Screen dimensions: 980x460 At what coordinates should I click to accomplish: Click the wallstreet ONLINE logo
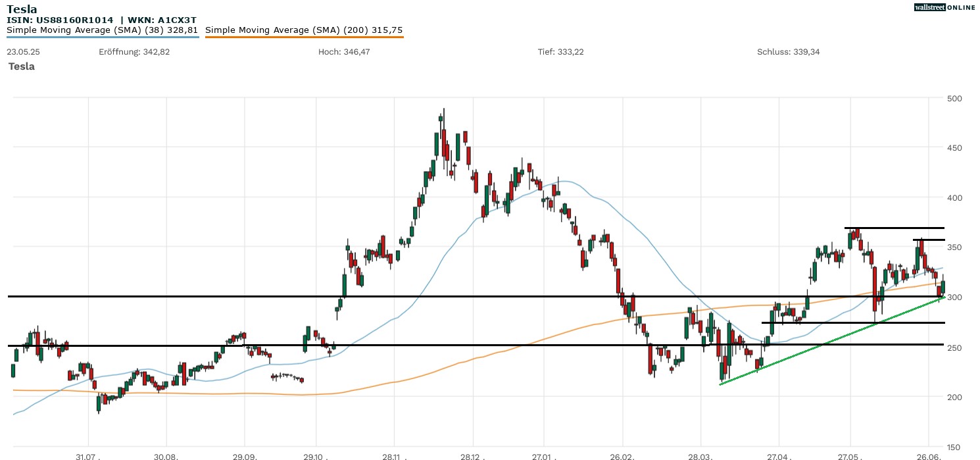click(x=944, y=7)
